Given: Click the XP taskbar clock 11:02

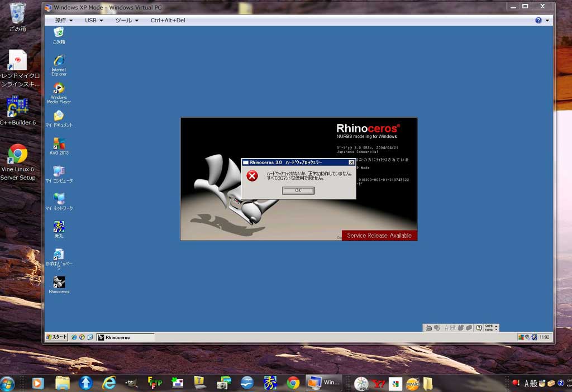Looking at the screenshot, I should pyautogui.click(x=544, y=337).
